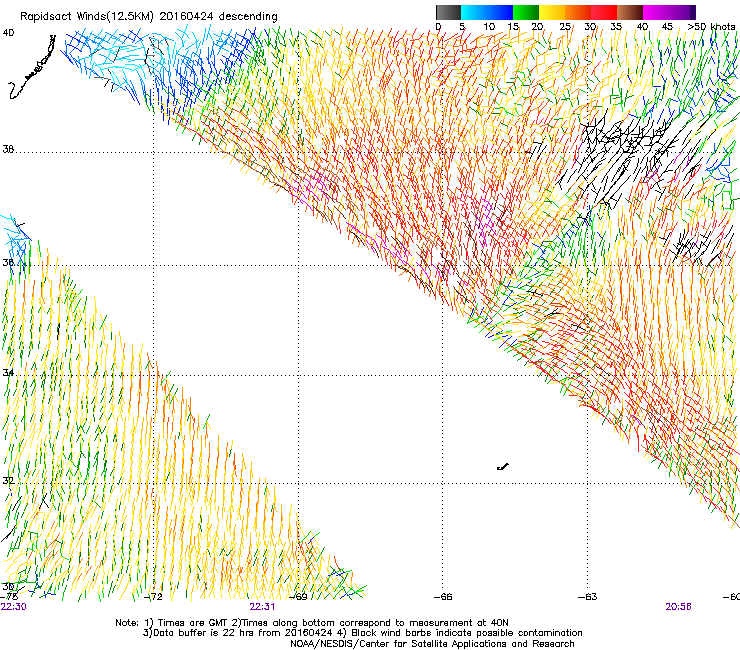The width and height of the screenshot is (740, 650).
Task: Click the latitude label '32' on left axis
Action: [8, 480]
